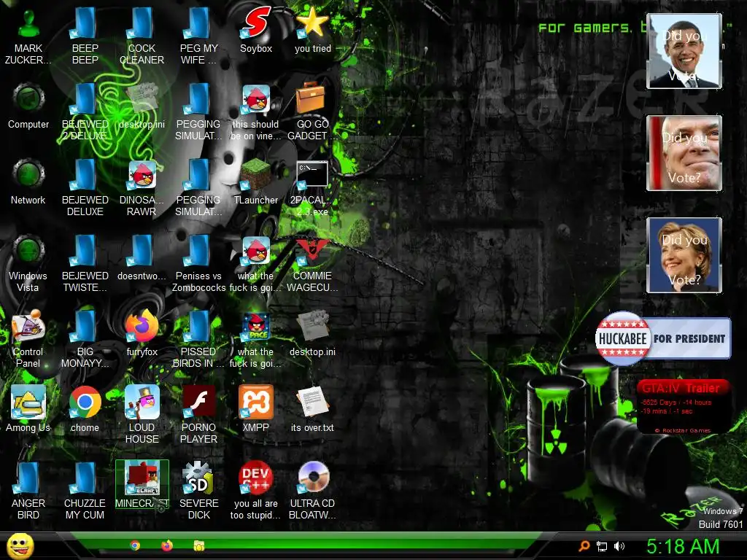
Task: Launch Chrome from the taskbar
Action: tap(135, 545)
